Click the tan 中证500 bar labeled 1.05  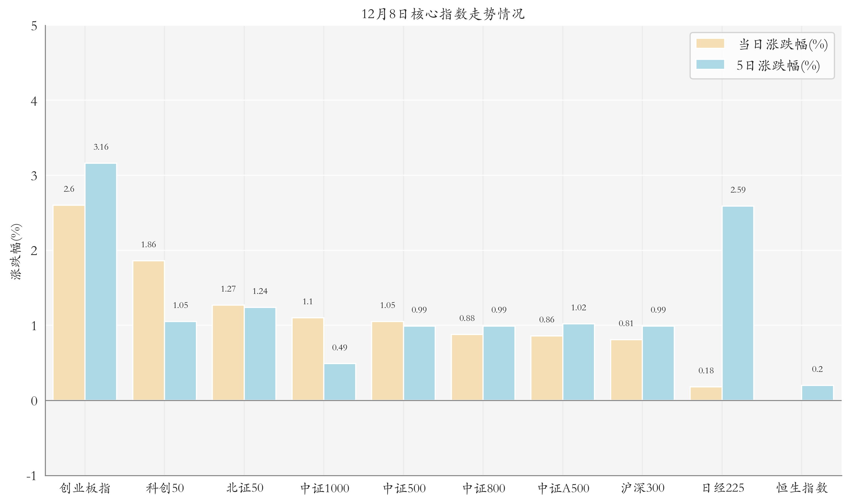pyautogui.click(x=387, y=361)
